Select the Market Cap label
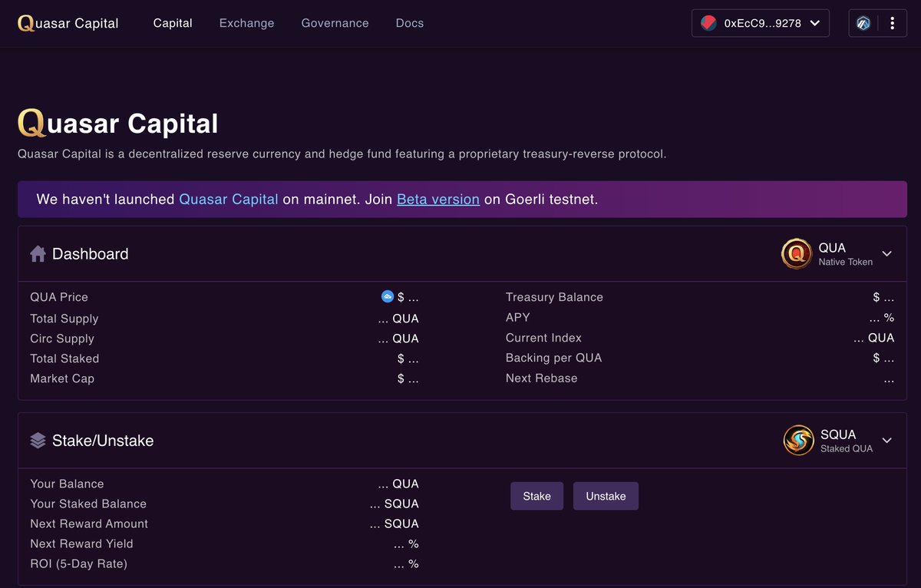921x588 pixels. [62, 378]
